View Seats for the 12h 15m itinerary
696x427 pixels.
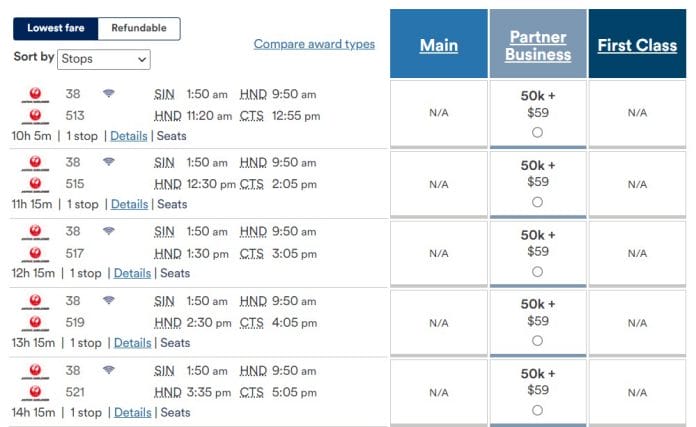pyautogui.click(x=175, y=273)
